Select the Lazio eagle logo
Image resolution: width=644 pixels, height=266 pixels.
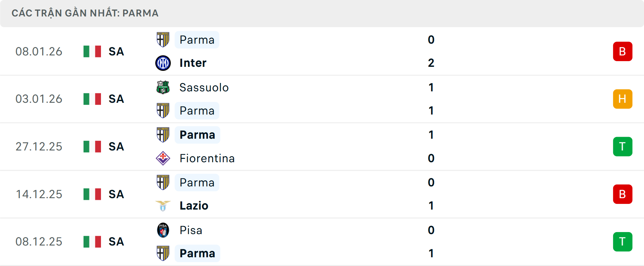[163, 206]
